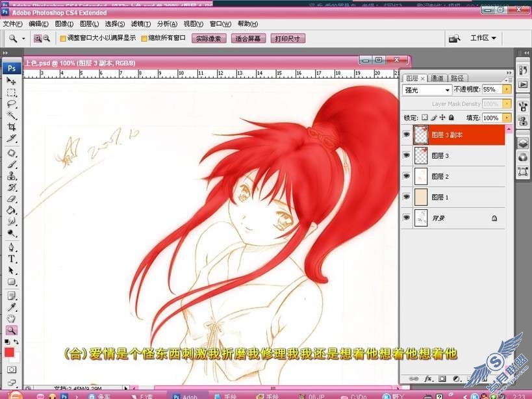The width and height of the screenshot is (532, 399).
Task: Hide the 背景 layer visibility eye
Action: point(407,218)
